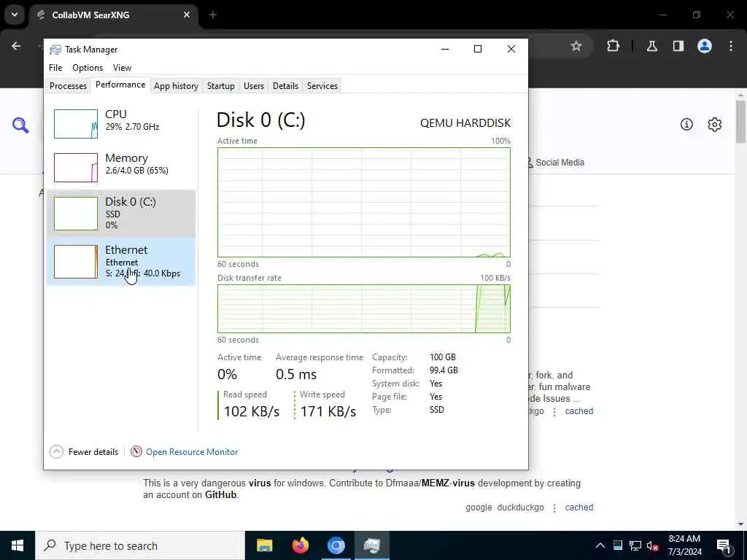Click the SearXNG magnifier search icon
Screen dimensions: 747x560
pos(20,125)
